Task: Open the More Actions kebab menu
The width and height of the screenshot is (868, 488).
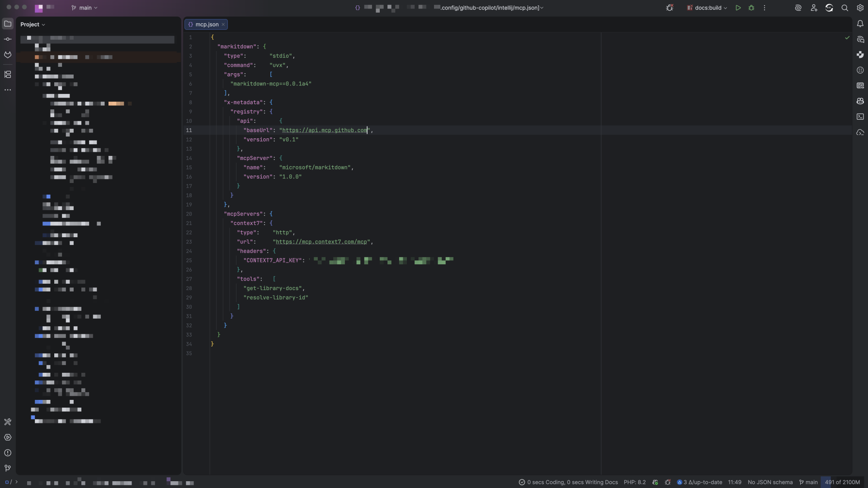Action: [x=764, y=8]
